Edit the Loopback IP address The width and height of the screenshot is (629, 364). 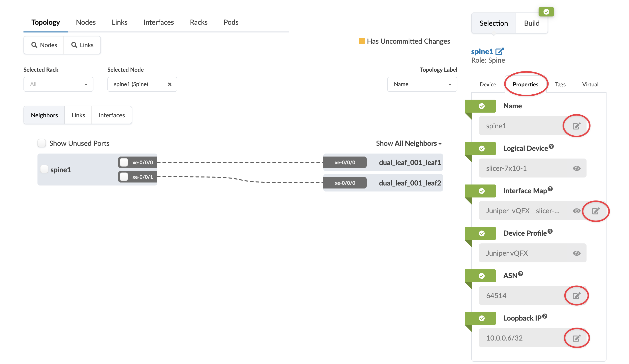576,338
